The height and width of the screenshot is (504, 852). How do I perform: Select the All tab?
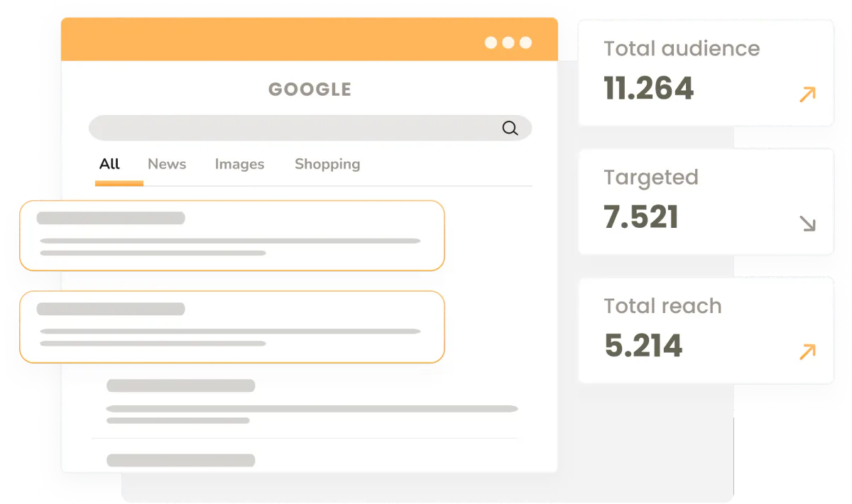tap(109, 164)
